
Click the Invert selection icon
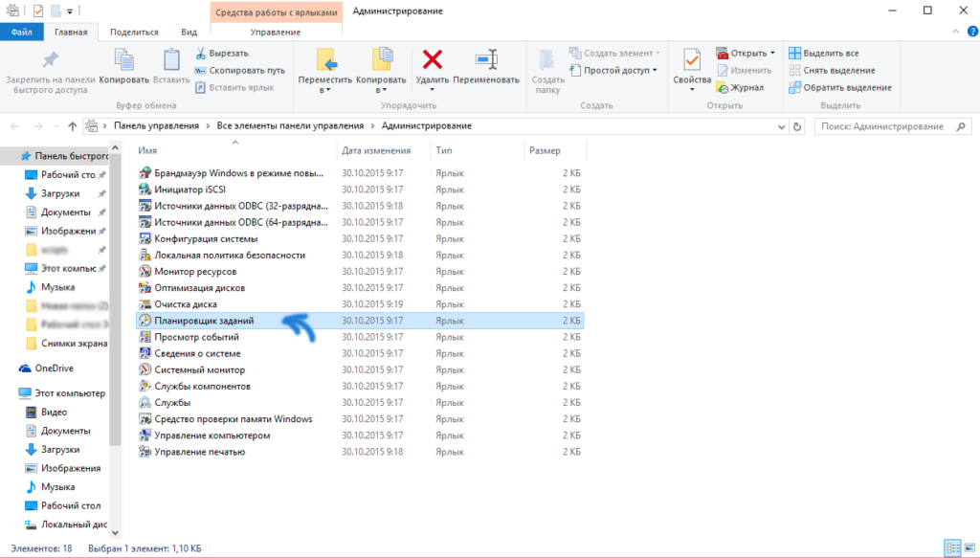pos(794,87)
